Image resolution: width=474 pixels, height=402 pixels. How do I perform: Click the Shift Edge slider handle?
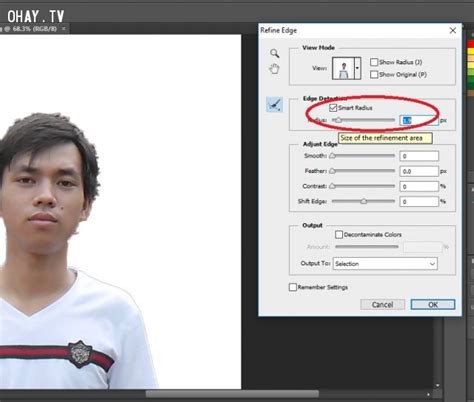point(364,201)
